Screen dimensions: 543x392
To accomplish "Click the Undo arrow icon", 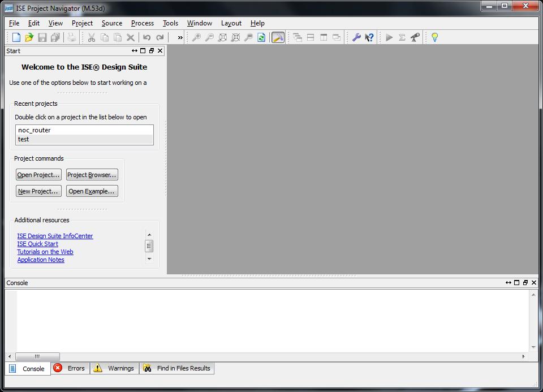I will point(147,37).
